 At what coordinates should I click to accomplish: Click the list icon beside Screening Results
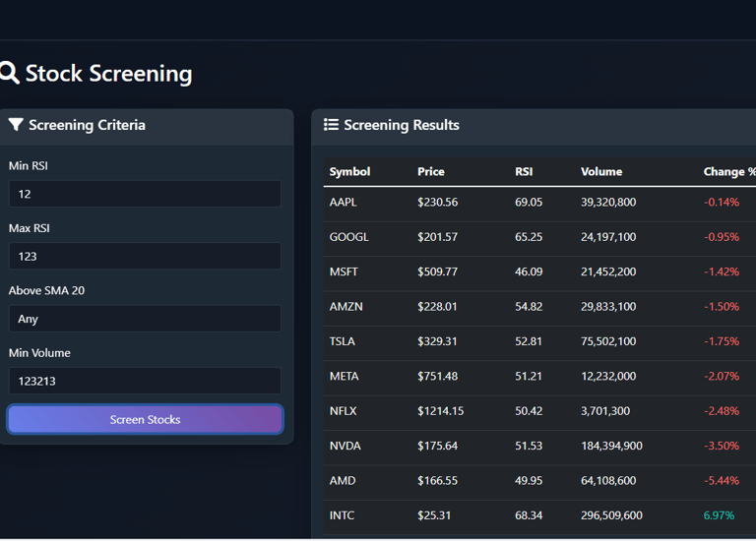click(332, 125)
